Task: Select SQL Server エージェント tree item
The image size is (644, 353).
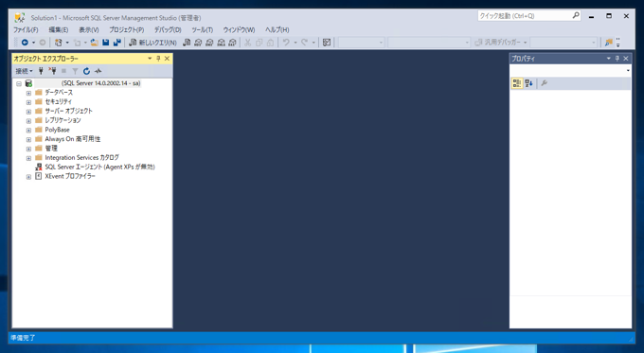Action: pyautogui.click(x=99, y=167)
